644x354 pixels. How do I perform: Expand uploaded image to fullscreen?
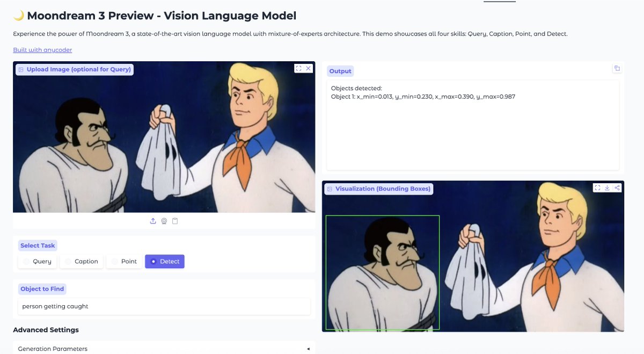[x=298, y=69]
